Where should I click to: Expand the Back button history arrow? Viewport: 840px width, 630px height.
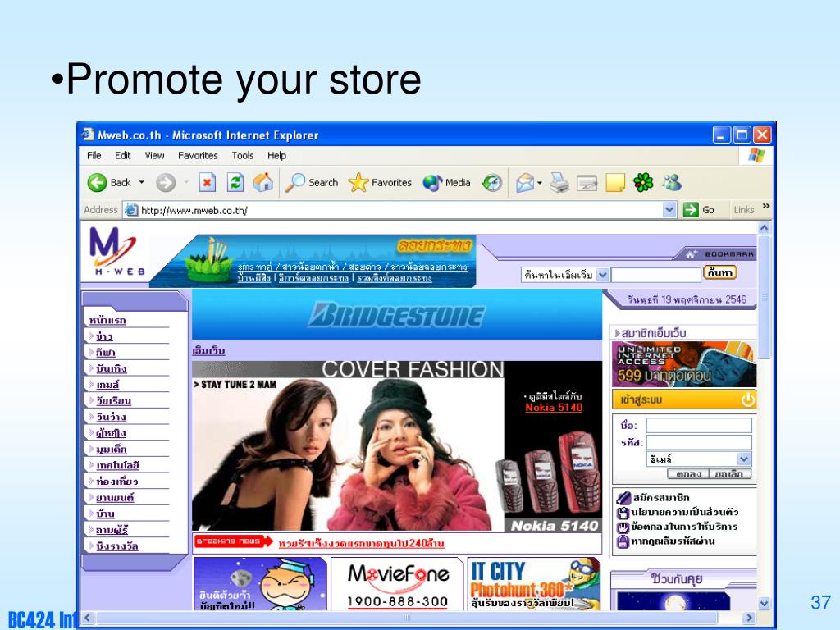pos(141,183)
